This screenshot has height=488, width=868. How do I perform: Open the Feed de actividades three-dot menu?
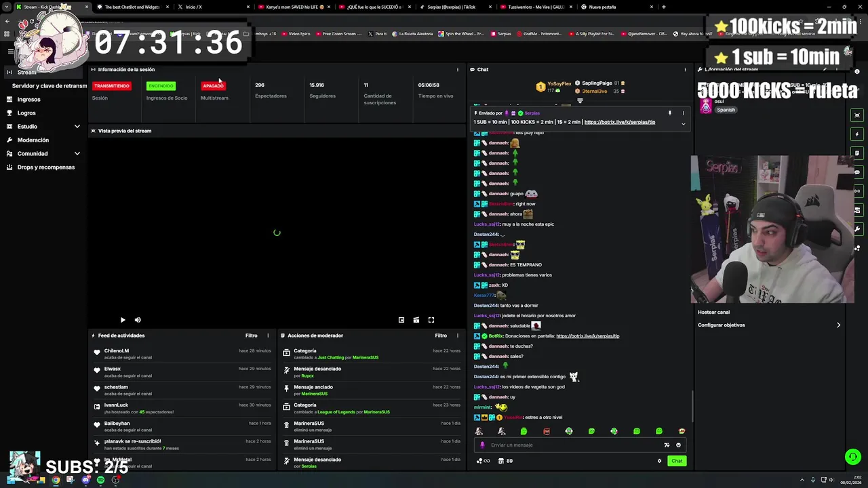coord(268,335)
